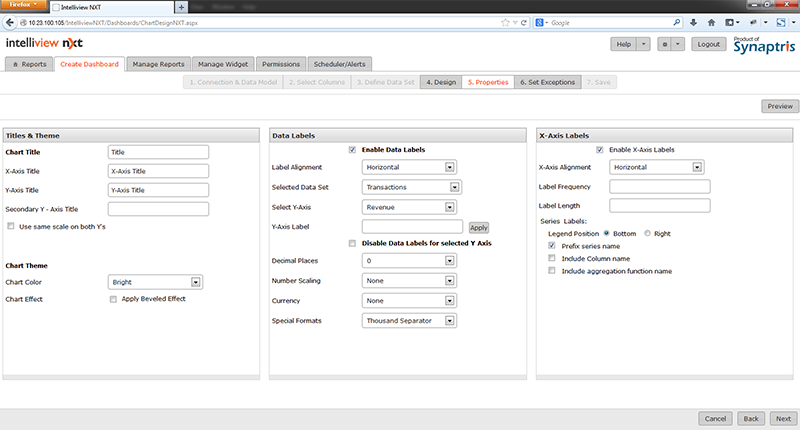
Task: Click the Chart Title input field
Action: [x=157, y=152]
